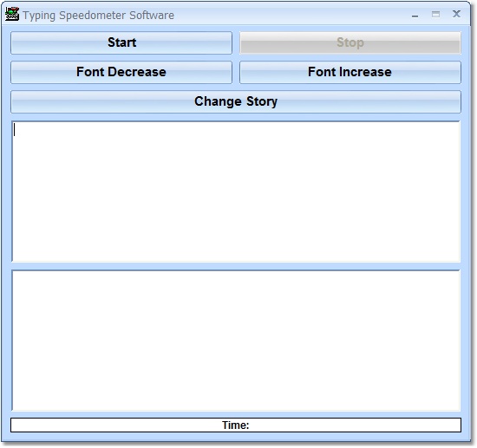Click inside the lower empty text box
This screenshot has width=477, height=448.
click(236, 340)
